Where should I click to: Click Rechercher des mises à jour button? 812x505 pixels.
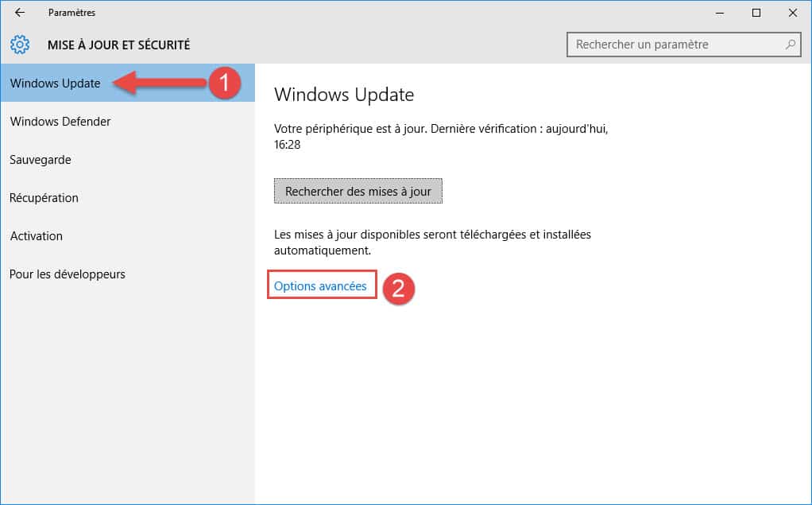tap(358, 192)
